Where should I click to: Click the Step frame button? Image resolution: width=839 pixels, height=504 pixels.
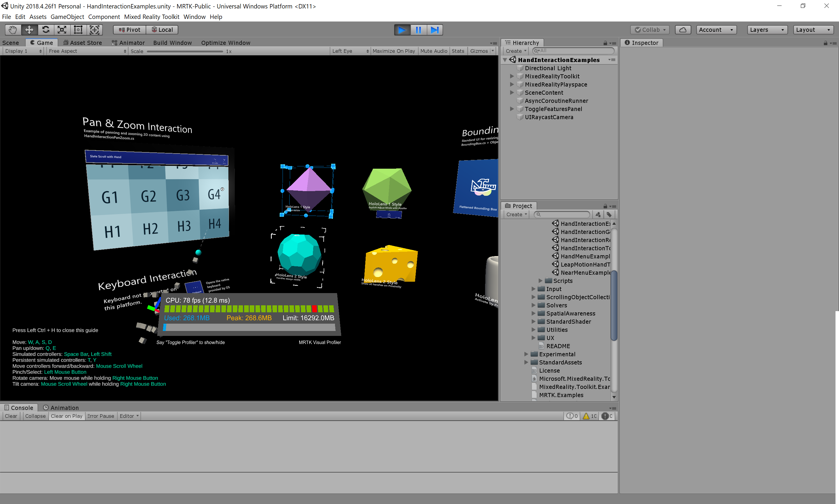435,29
